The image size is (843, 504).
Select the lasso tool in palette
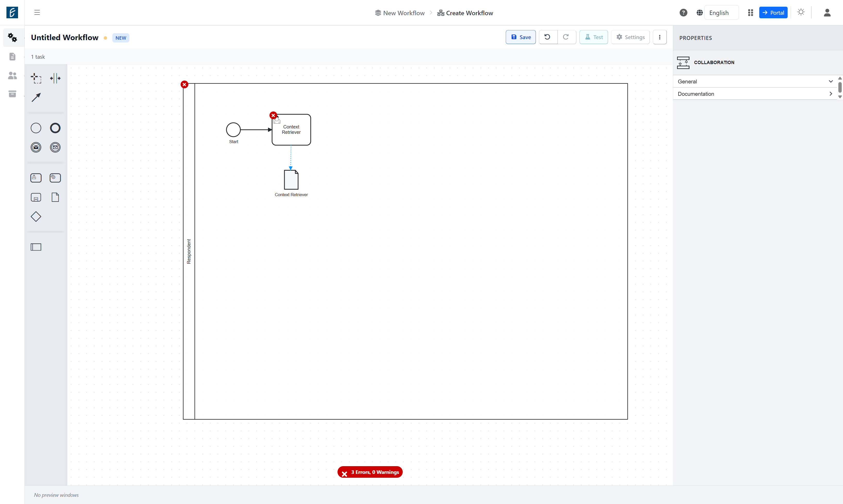point(36,78)
